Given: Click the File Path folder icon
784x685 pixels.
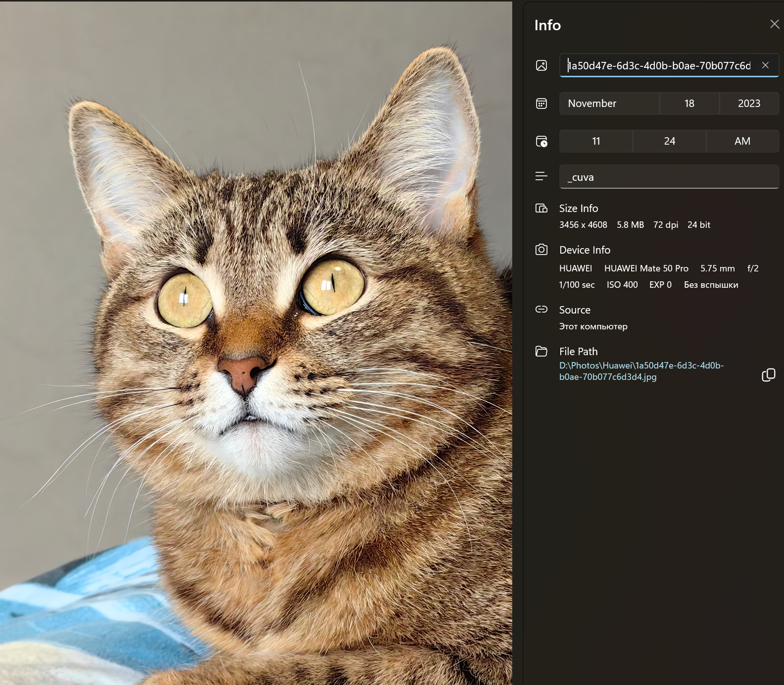Looking at the screenshot, I should click(541, 351).
